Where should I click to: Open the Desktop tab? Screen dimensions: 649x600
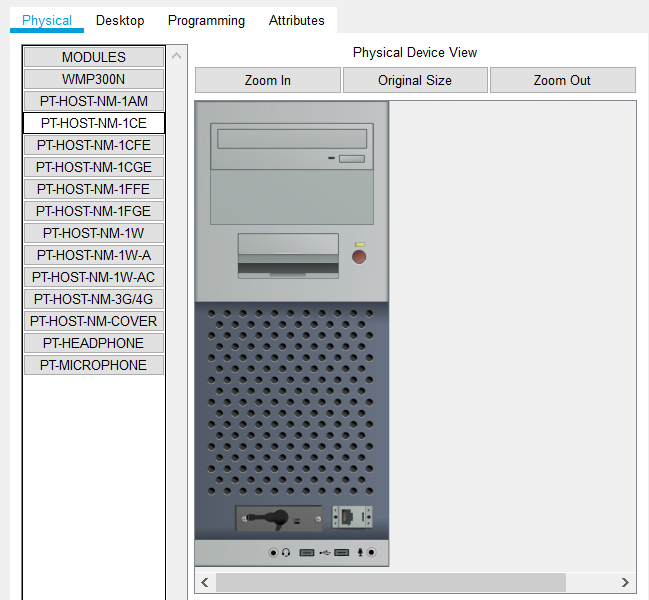tap(120, 20)
